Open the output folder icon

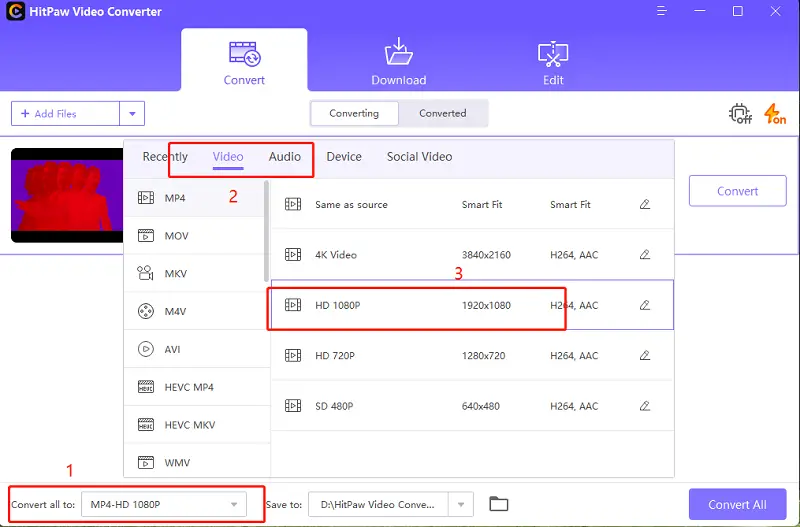coord(498,504)
